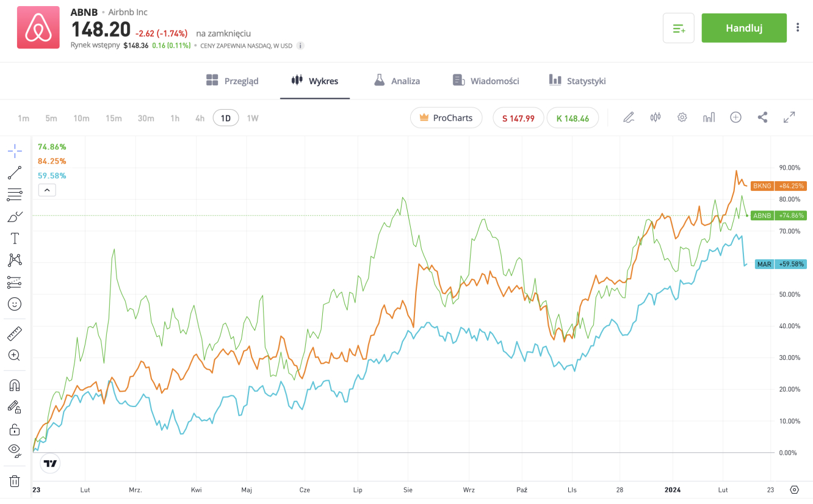Click the ABNB +74.86% price label
The image size is (813, 504).
point(778,215)
